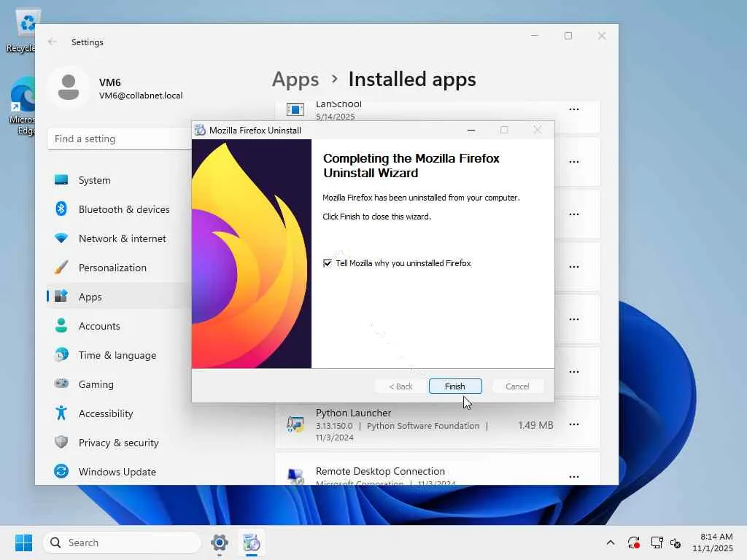Click Python Launcher app name
Viewport: 747px width, 560px height.
pyautogui.click(x=354, y=413)
